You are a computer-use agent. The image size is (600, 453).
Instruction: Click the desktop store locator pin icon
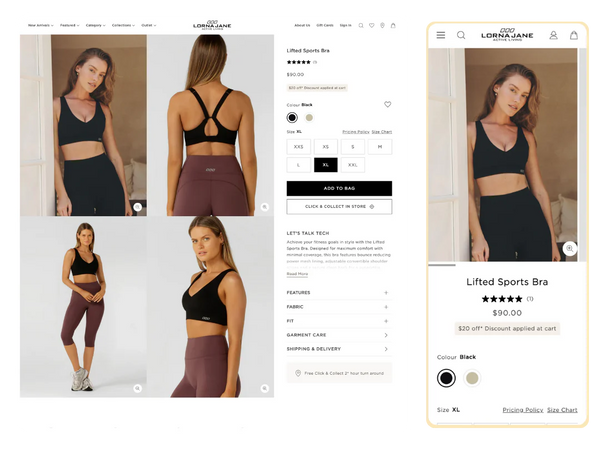point(382,25)
